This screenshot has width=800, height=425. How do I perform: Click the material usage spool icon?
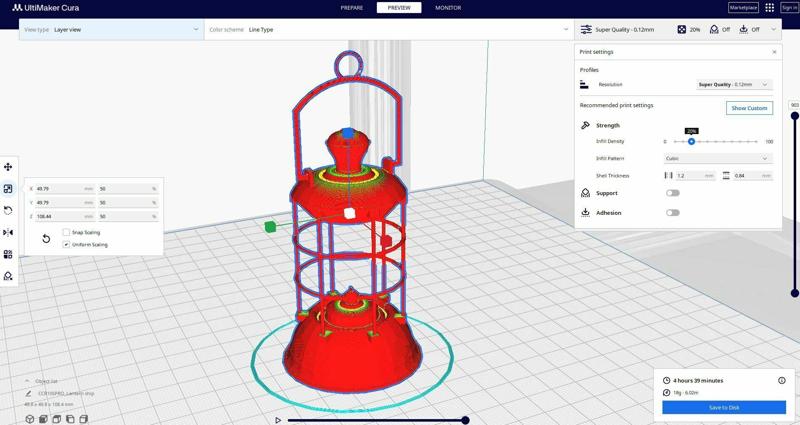pyautogui.click(x=666, y=392)
